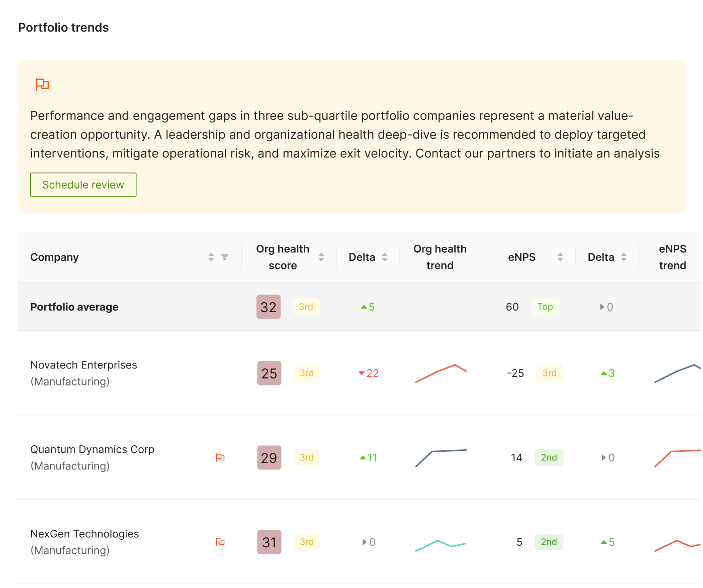703x588 pixels.
Task: Click Novatech's org health trend sparkline
Action: pyautogui.click(x=441, y=373)
